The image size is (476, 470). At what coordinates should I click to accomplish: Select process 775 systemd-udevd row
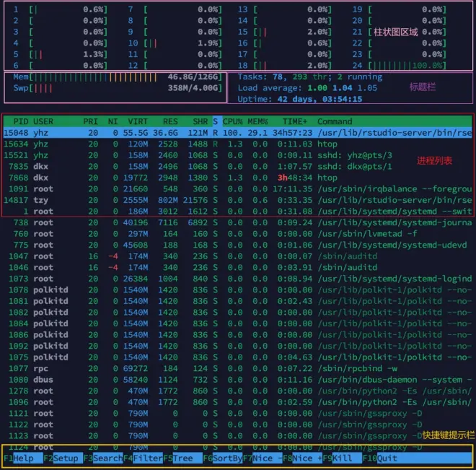238,245
